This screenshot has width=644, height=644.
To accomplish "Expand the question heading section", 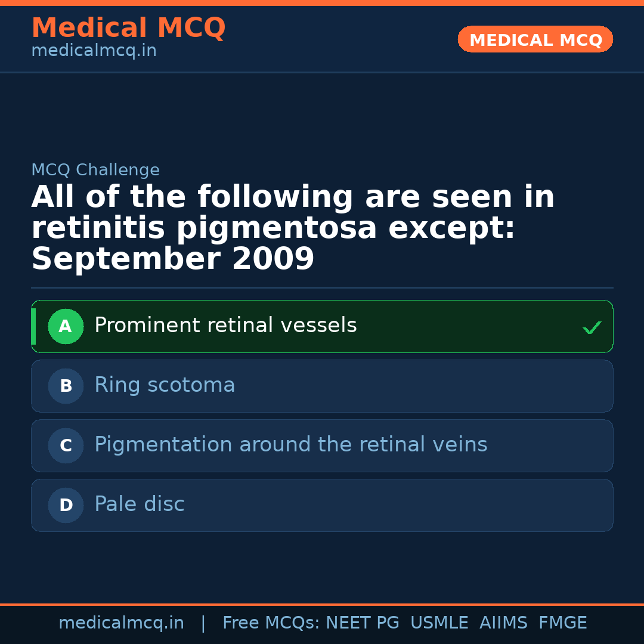I will [x=293, y=227].
